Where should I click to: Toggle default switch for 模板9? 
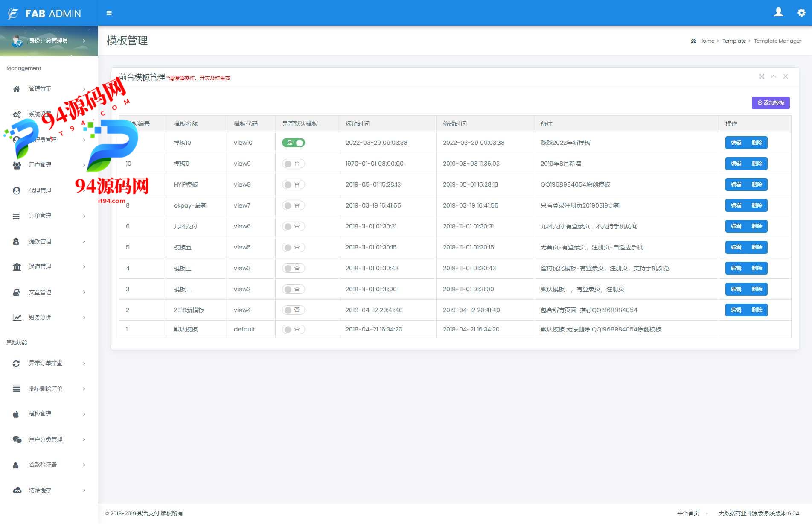click(x=294, y=164)
